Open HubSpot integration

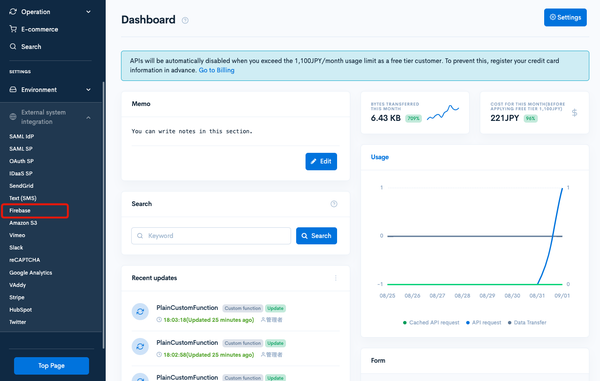21,309
